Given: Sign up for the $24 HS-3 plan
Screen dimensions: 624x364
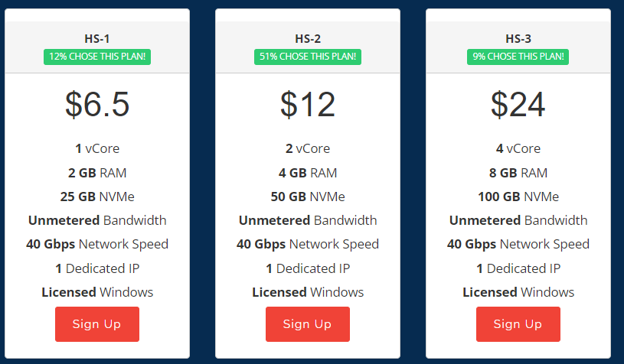Looking at the screenshot, I should (518, 324).
